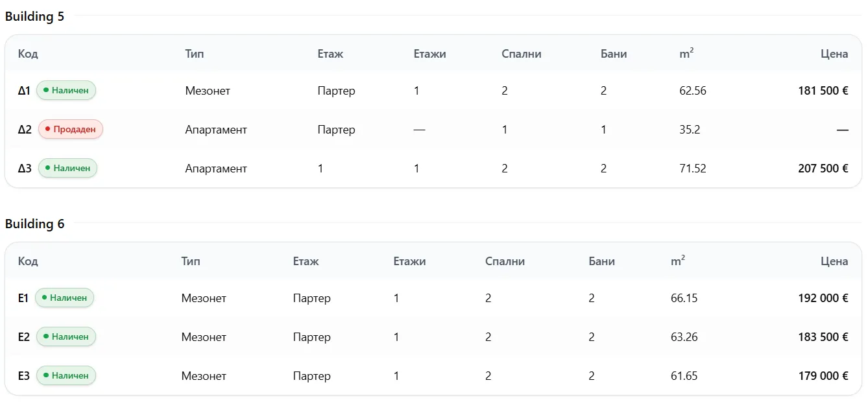Select the 181 500 € price for Δ1
This screenshot has width=868, height=411.
(823, 91)
